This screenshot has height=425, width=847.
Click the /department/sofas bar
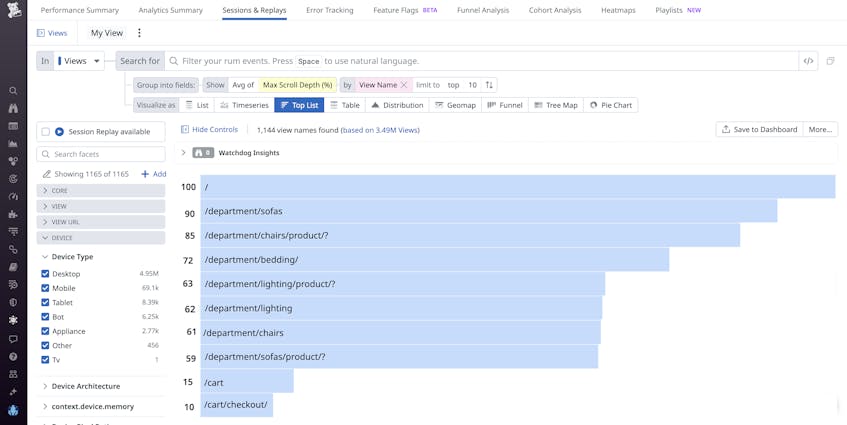pos(488,211)
